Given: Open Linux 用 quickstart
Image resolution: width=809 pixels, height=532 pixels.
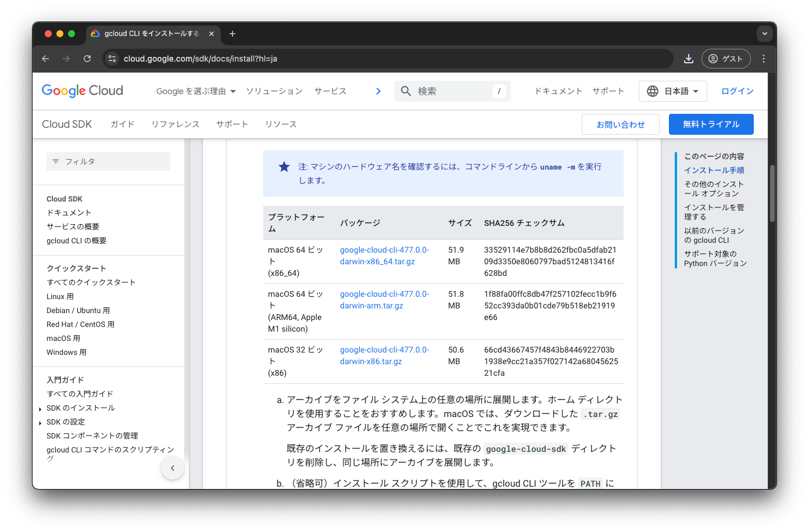Looking at the screenshot, I should (60, 296).
